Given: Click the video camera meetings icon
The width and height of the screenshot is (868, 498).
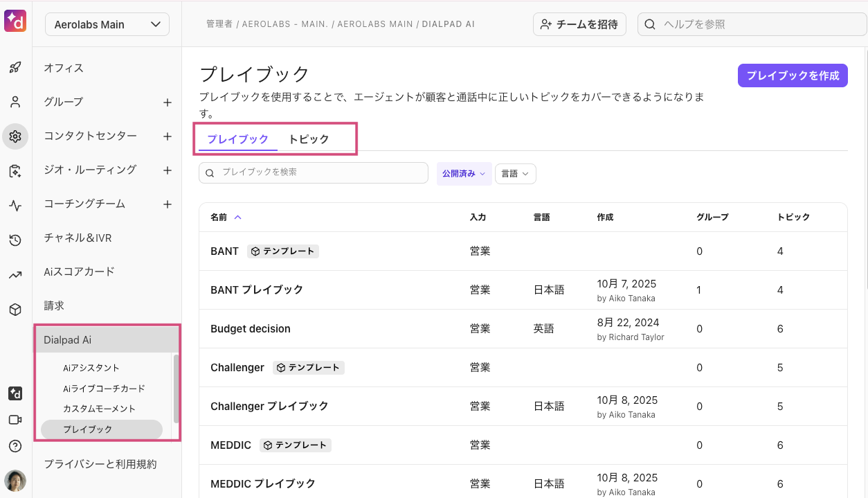Looking at the screenshot, I should click(x=15, y=420).
